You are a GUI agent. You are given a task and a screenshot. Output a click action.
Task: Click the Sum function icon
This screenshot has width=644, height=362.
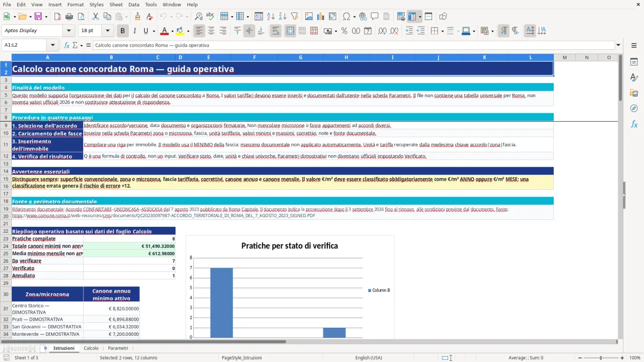pyautogui.click(x=75, y=45)
